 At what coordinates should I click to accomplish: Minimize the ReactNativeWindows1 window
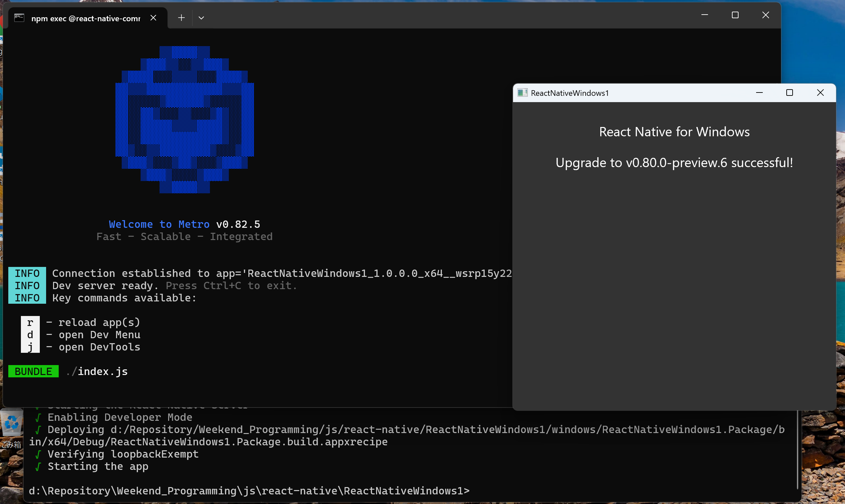pyautogui.click(x=759, y=93)
